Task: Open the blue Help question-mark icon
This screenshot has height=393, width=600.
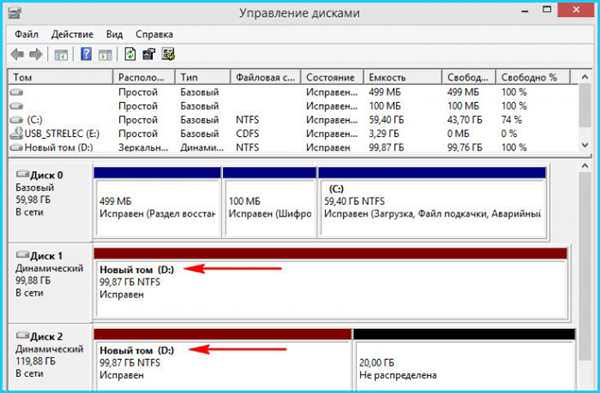Action: (86, 54)
